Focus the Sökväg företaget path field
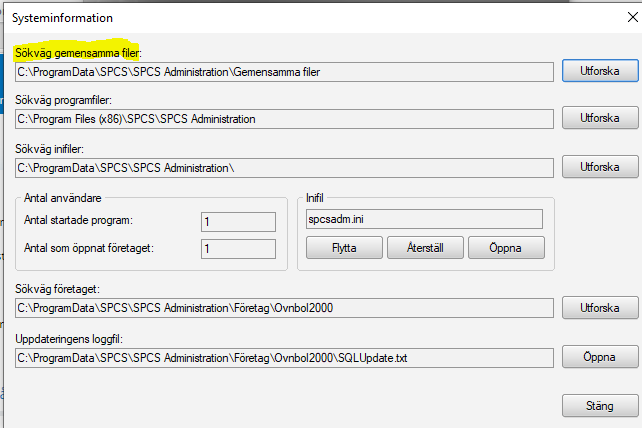This screenshot has width=642, height=428. tap(284, 307)
